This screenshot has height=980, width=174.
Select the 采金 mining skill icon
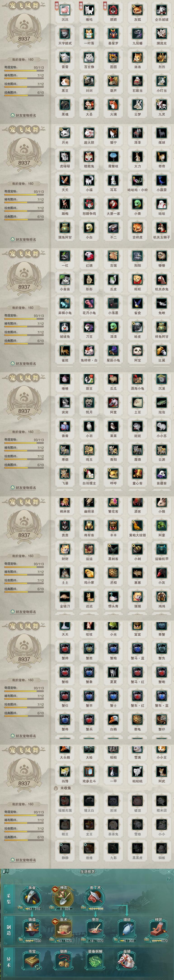point(32,899)
